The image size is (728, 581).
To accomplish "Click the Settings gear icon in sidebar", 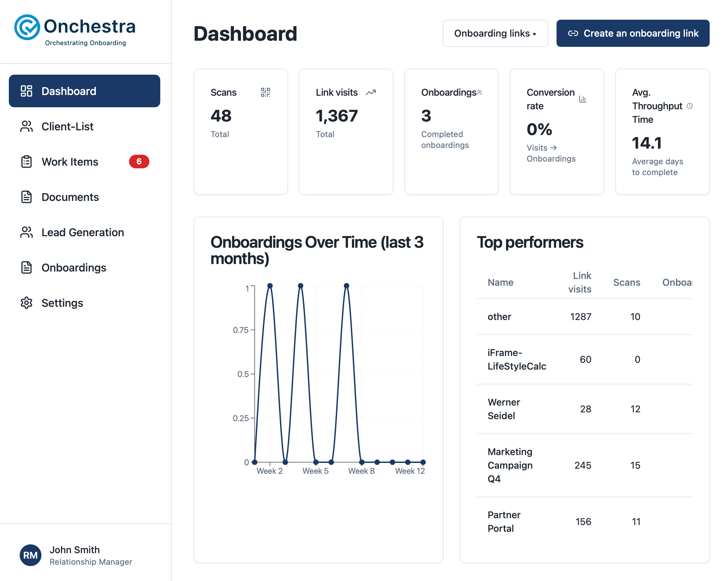I will 26,303.
